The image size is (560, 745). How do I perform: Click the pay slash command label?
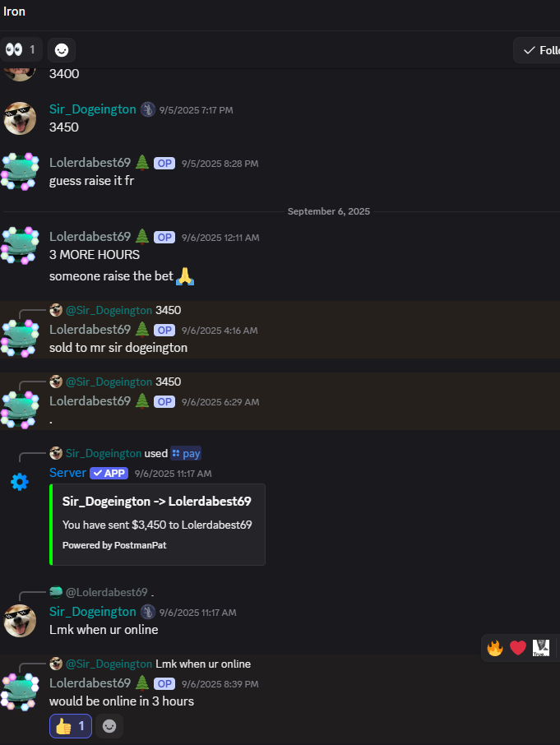(x=186, y=454)
